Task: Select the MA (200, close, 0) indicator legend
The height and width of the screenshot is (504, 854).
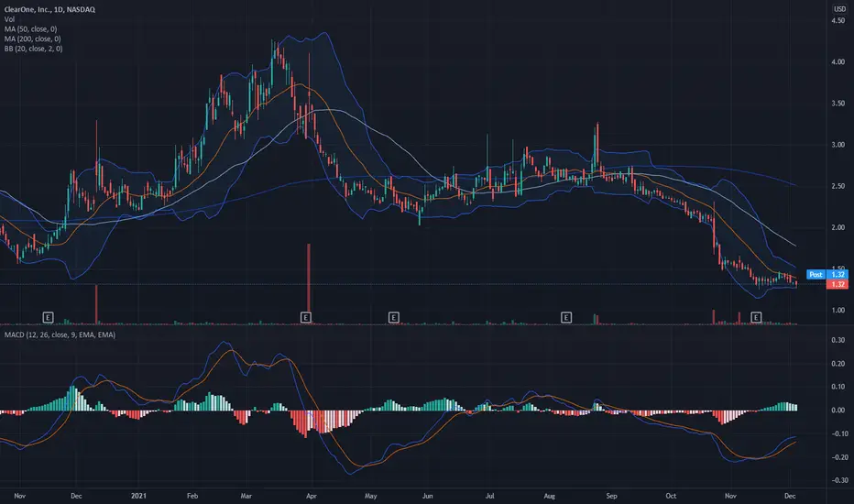Action: click(33, 38)
